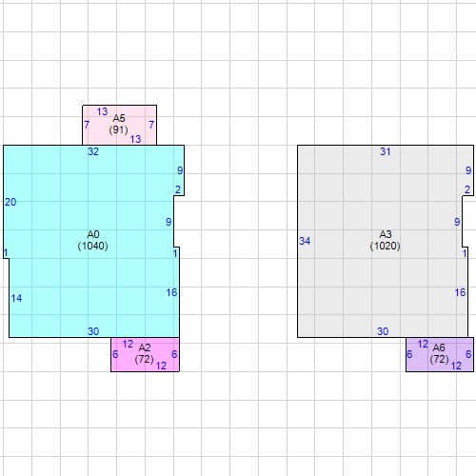The height and width of the screenshot is (476, 476).
Task: Select the cyan A0 area label
Action: click(x=93, y=234)
